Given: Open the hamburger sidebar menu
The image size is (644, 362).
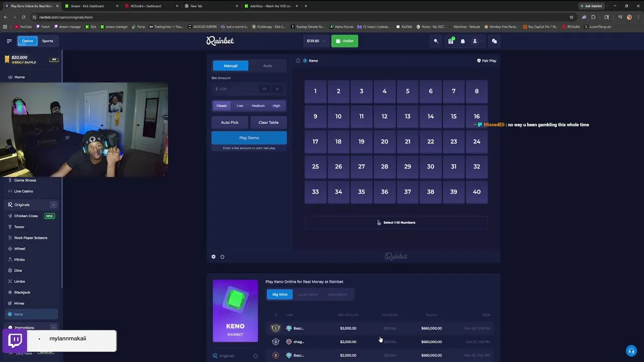Looking at the screenshot, I should tap(9, 41).
